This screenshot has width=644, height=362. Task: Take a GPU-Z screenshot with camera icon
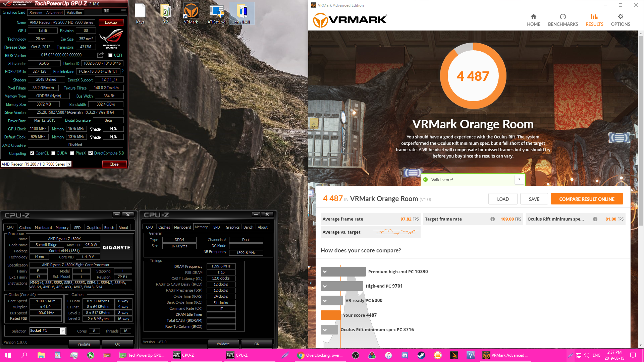(x=106, y=11)
